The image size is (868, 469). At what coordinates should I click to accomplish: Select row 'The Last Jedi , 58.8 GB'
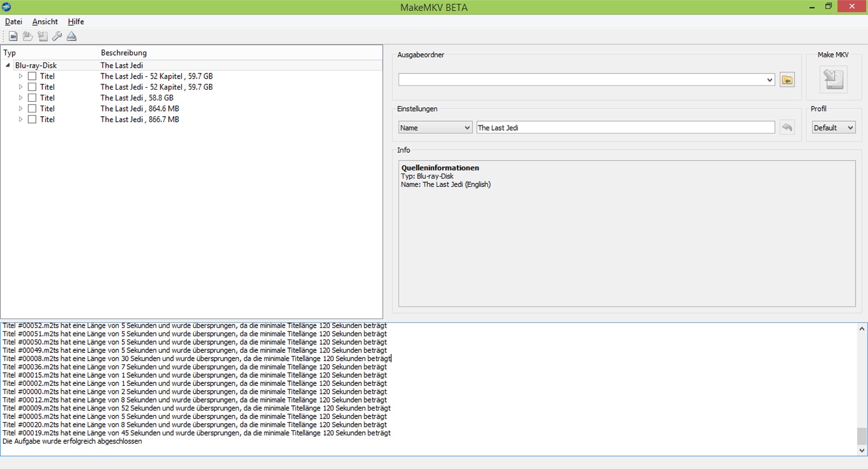[x=192, y=98]
